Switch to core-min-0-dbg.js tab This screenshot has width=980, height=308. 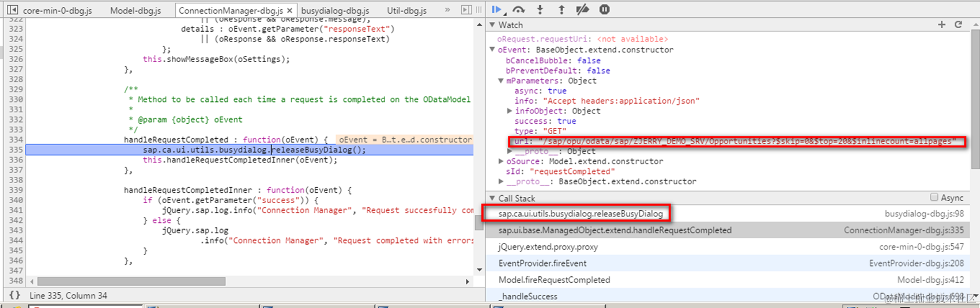57,10
